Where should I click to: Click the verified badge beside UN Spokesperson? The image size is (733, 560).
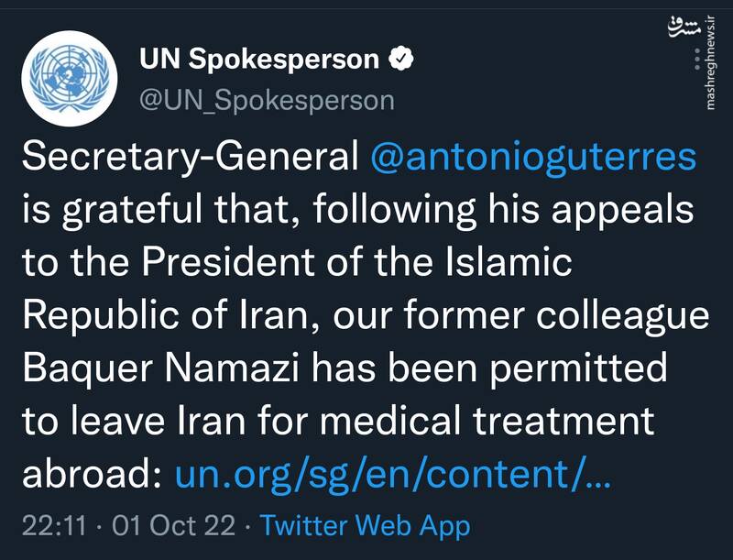pos(401,60)
